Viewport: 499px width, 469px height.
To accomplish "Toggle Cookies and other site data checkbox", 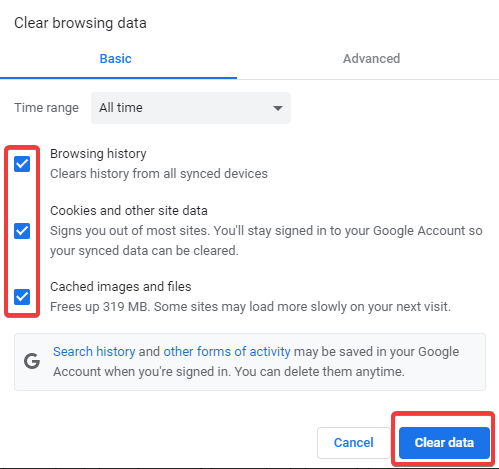I will (22, 231).
